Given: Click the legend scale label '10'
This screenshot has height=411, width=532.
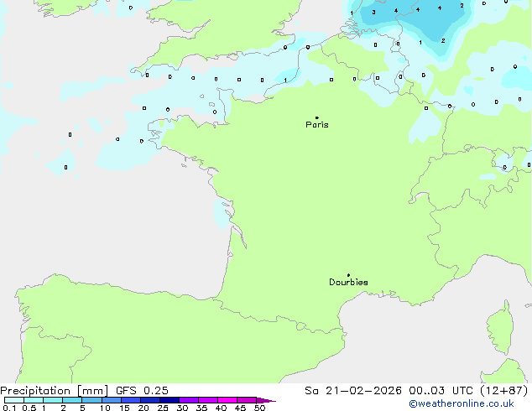Looking at the screenshot, I should (x=105, y=408).
